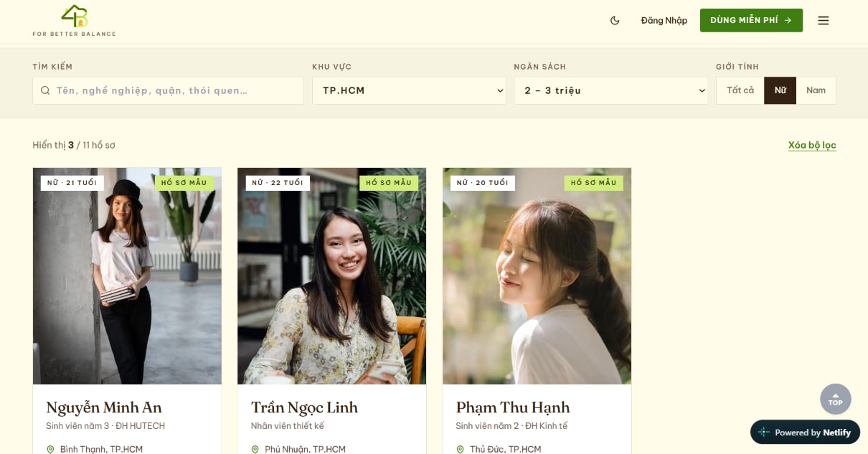The height and width of the screenshot is (454, 868).
Task: Click the Tìm kiếm search input field
Action: coord(168,90)
